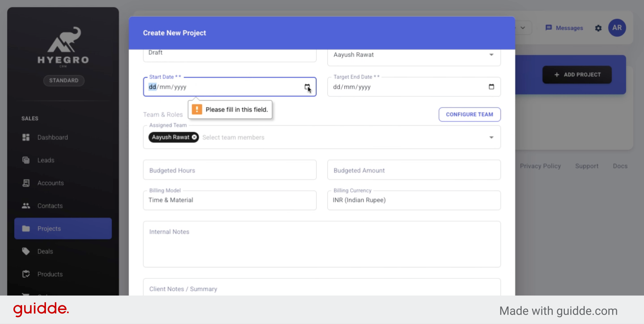The image size is (644, 324).
Task: Open the Contacts section
Action: (x=50, y=206)
